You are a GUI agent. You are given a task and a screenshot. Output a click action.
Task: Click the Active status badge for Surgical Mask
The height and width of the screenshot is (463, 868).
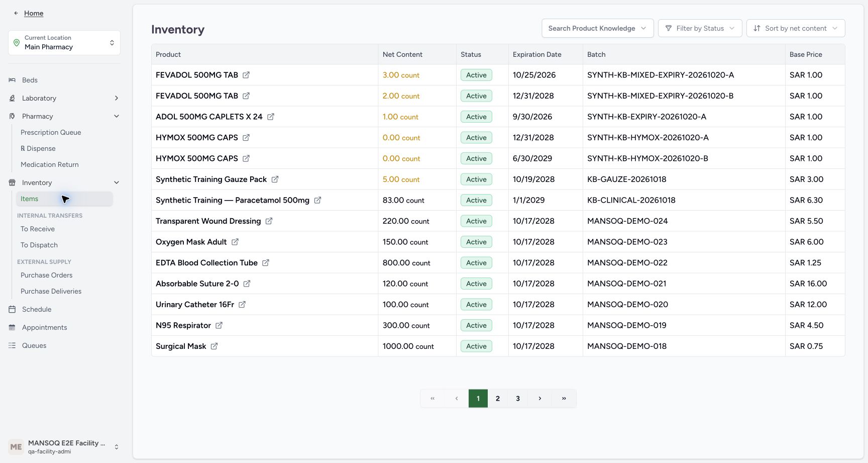476,346
